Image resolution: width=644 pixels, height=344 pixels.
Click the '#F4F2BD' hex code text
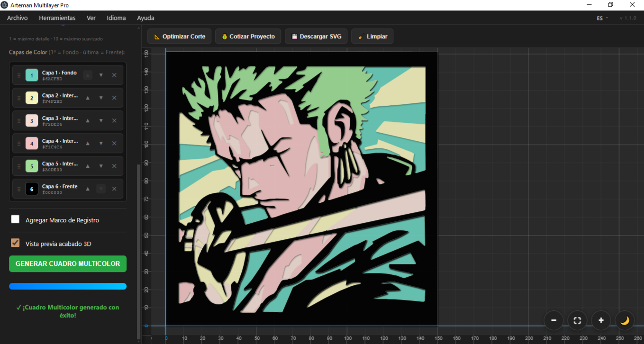pos(52,102)
